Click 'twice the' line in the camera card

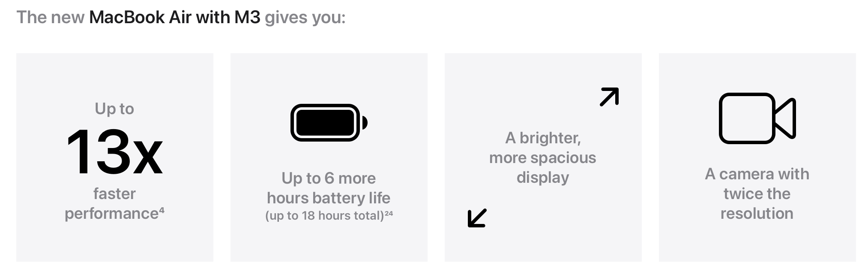click(x=757, y=193)
